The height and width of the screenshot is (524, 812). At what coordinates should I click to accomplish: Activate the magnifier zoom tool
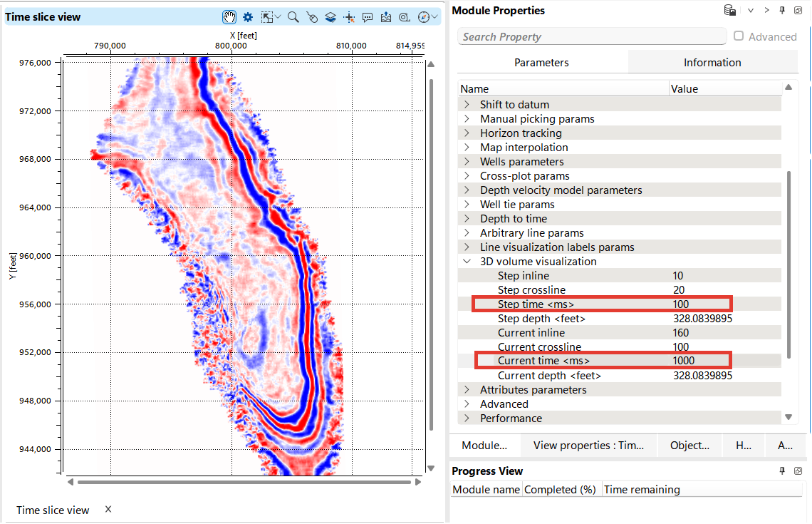(x=293, y=16)
